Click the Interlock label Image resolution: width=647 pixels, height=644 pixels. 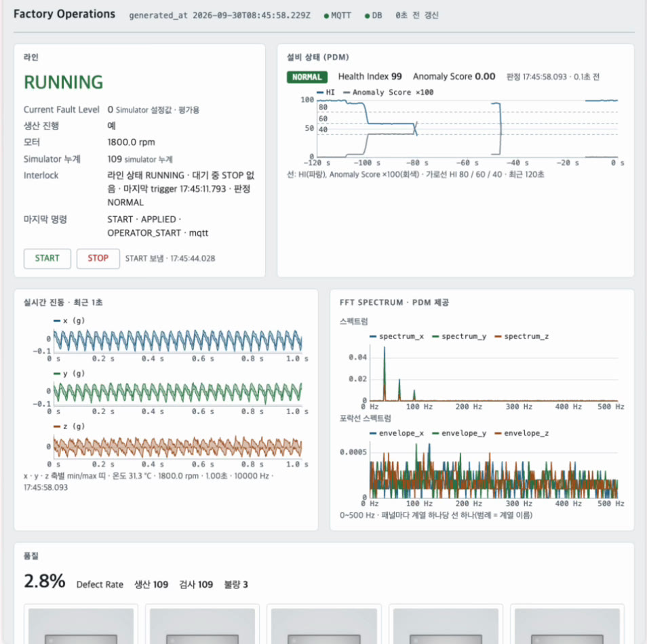(x=41, y=176)
